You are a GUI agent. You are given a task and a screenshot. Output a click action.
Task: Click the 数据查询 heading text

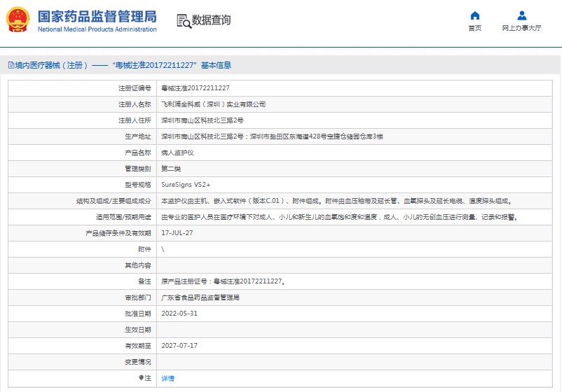click(x=211, y=20)
